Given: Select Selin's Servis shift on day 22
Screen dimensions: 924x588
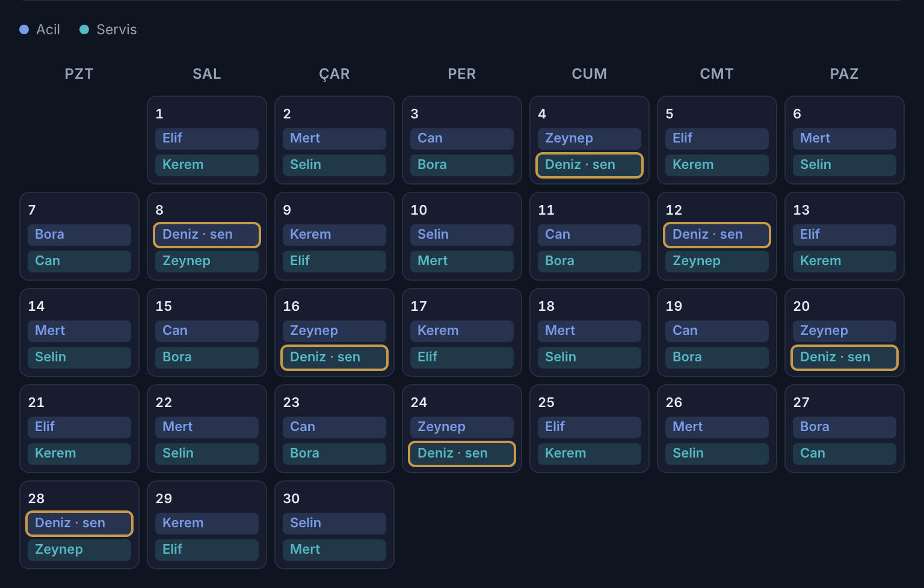Looking at the screenshot, I should [207, 453].
